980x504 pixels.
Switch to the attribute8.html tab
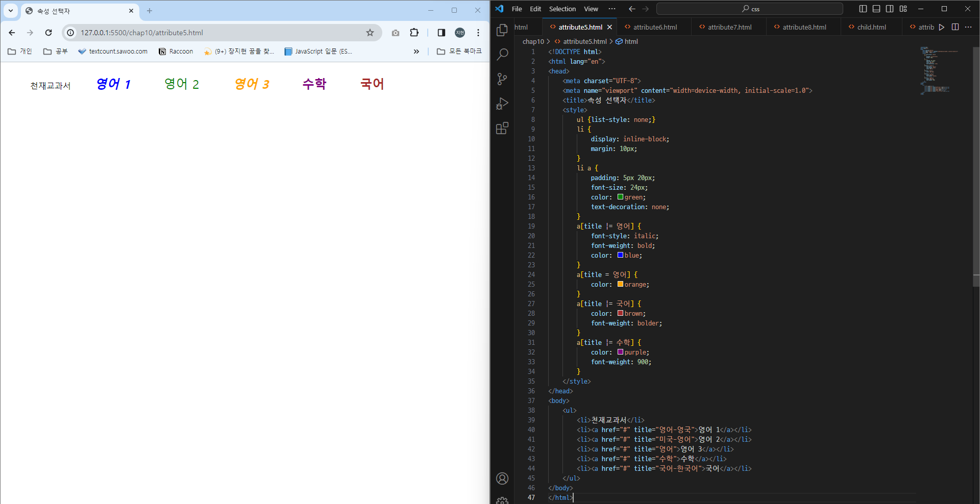coord(804,27)
